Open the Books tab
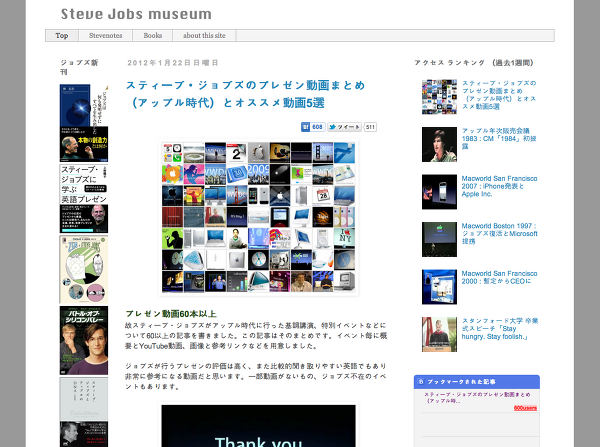The width and height of the screenshot is (600, 447). click(x=153, y=36)
